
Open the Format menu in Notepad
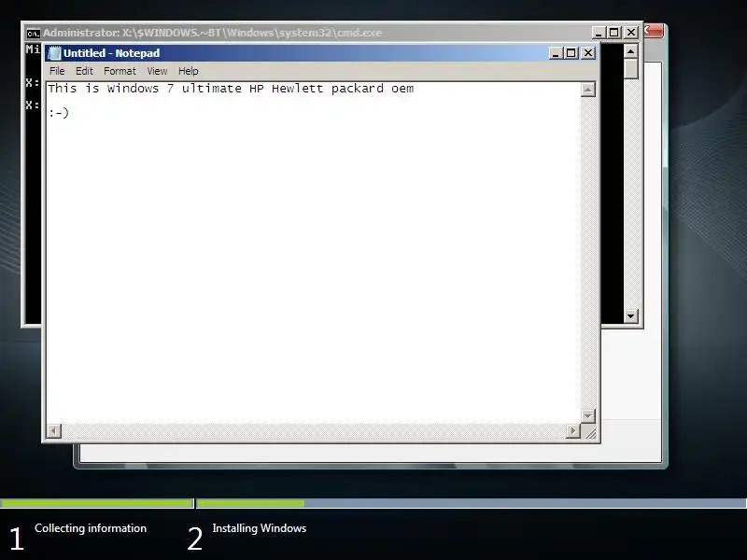[x=120, y=71]
